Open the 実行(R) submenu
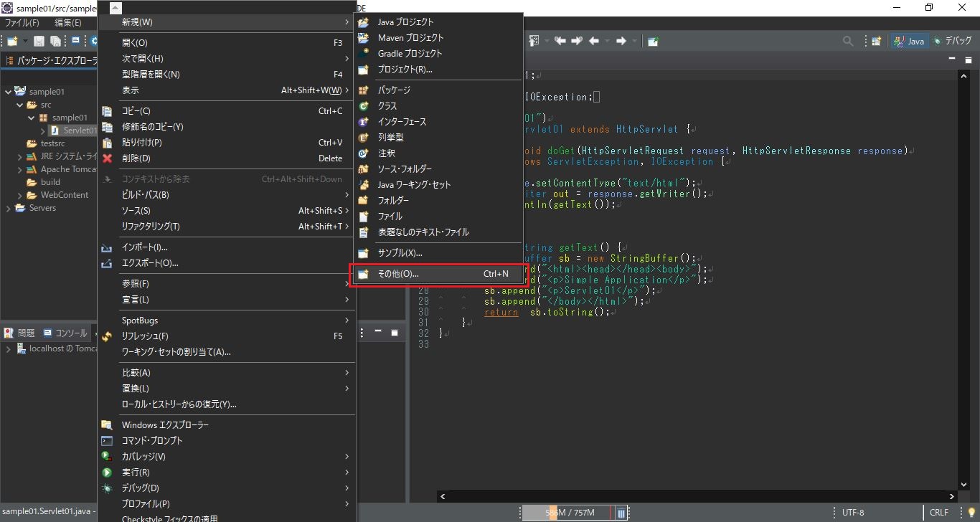 [227, 473]
